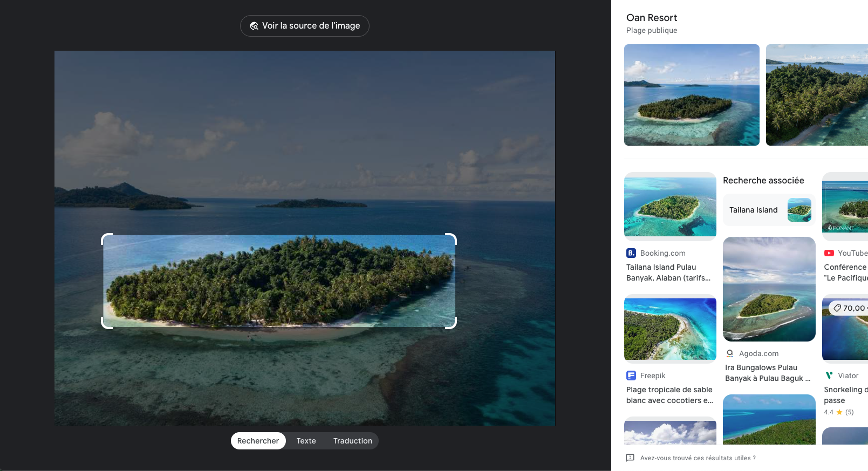The width and height of the screenshot is (868, 471).
Task: Open the cloudy sky image below Freepik
Action: point(670,431)
